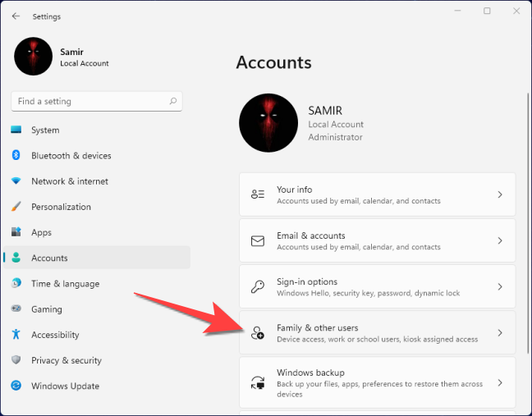
Task: Open Privacy & security label
Action: tap(66, 360)
